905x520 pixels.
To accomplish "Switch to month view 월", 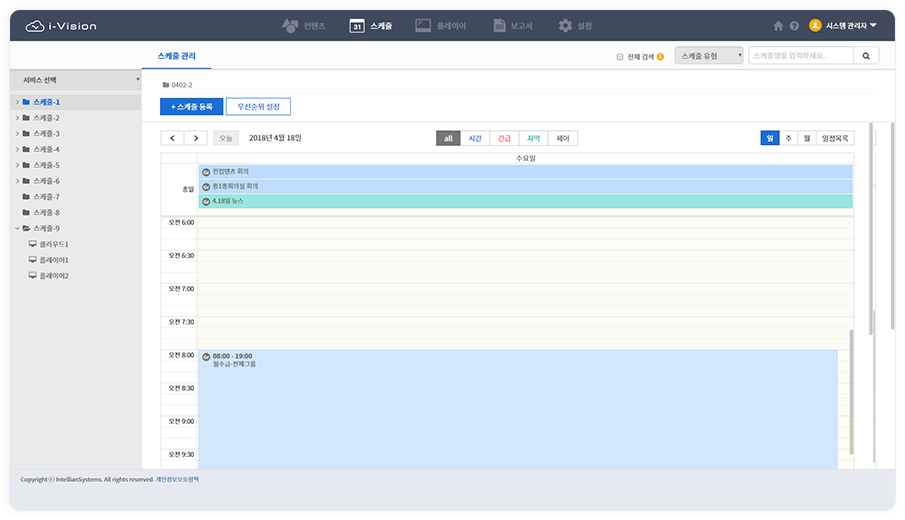I will [x=807, y=139].
